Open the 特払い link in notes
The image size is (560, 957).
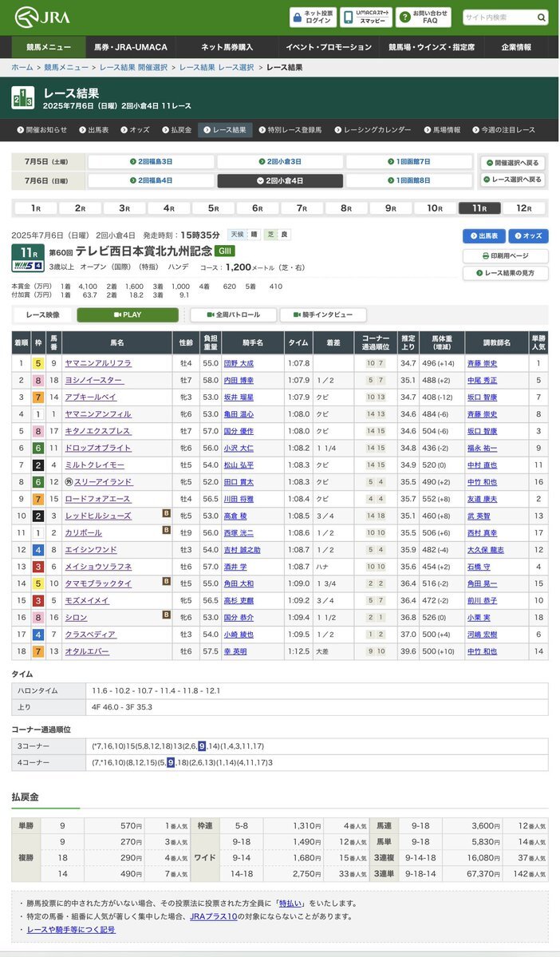[289, 904]
